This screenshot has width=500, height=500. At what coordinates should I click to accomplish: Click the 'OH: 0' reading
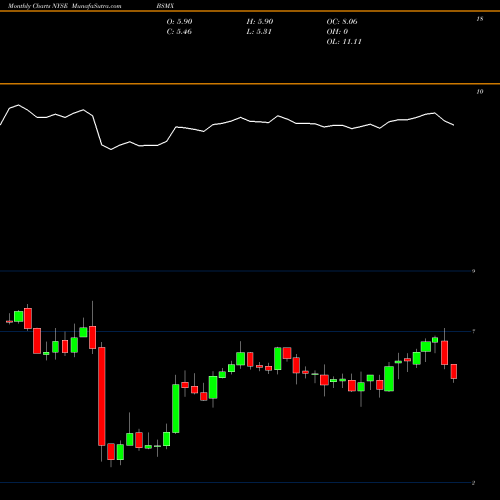tap(337, 32)
